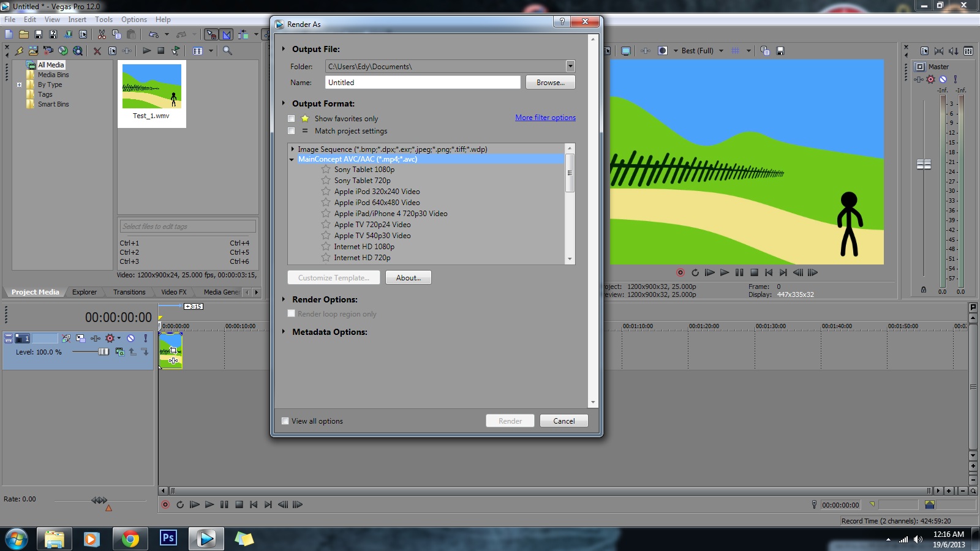Click Cancel in Render As dialog
The width and height of the screenshot is (980, 551).
pos(564,421)
